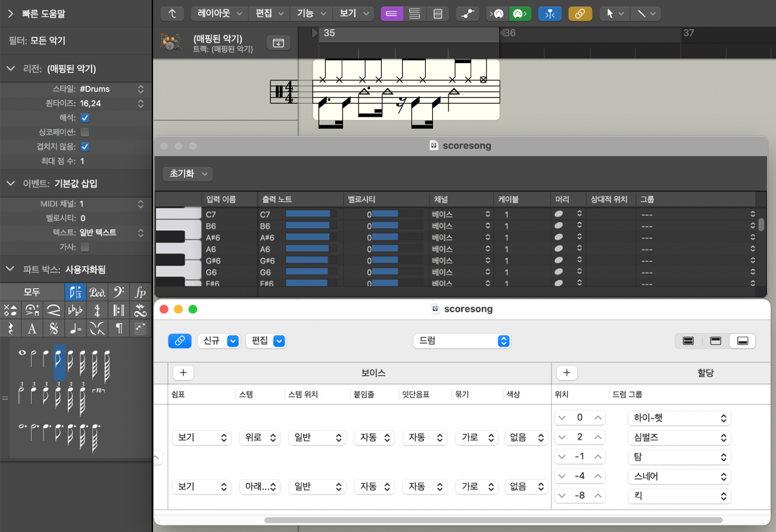This screenshot has width=776, height=532.
Task: Open the 하이-햇 drum group dropdown
Action: pos(680,418)
